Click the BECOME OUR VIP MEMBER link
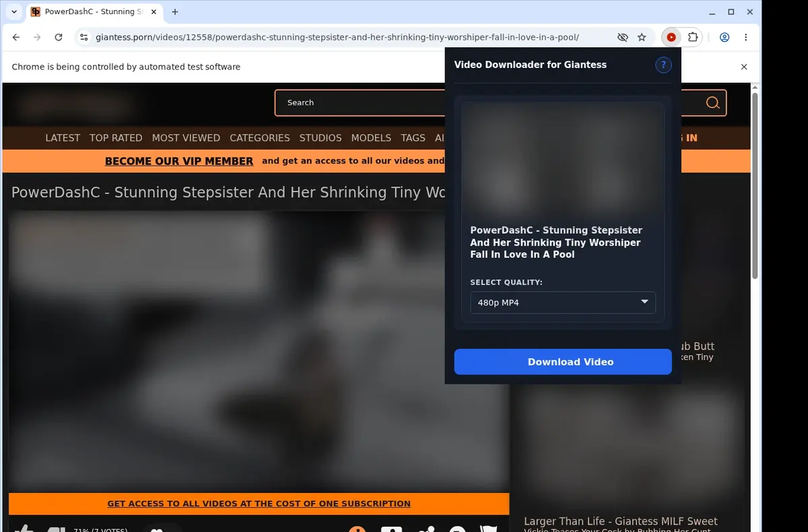 click(179, 161)
